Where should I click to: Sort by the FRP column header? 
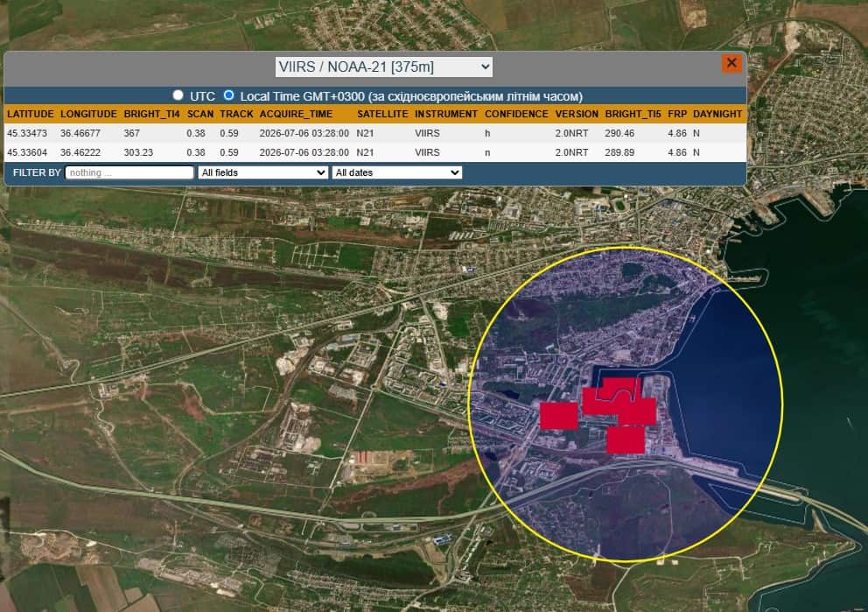[x=677, y=114]
